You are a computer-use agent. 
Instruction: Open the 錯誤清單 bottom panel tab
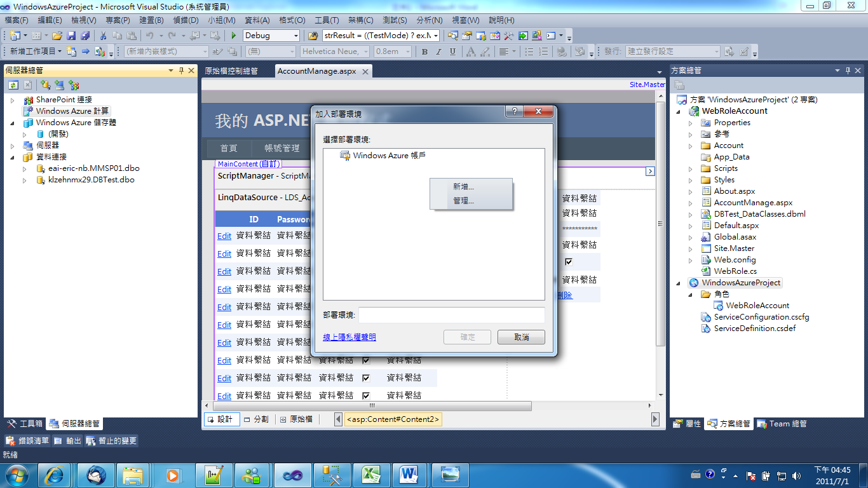tap(29, 440)
